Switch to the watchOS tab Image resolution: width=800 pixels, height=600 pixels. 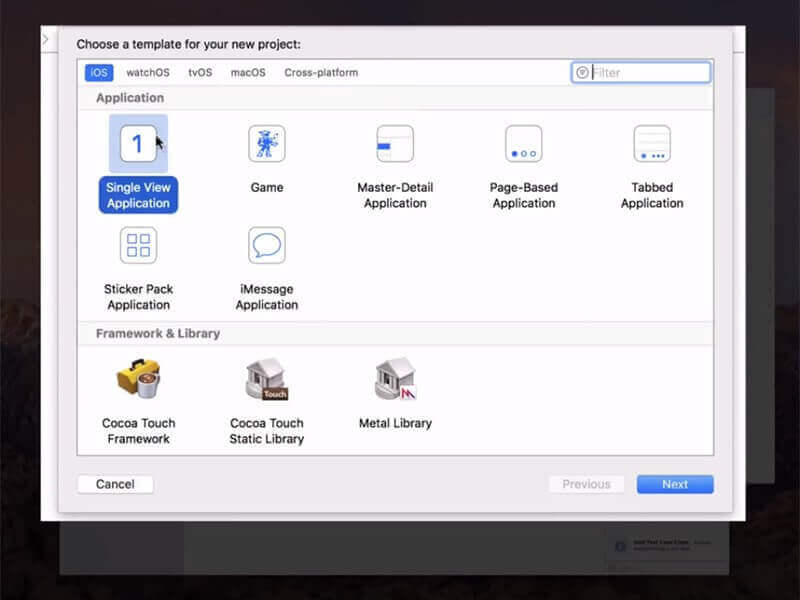point(149,72)
